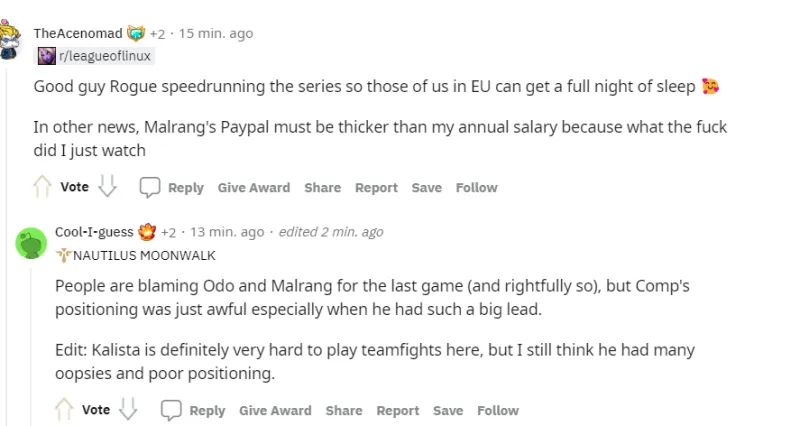800x426 pixels.
Task: Share TheAcenomad's comment
Action: [x=322, y=187]
